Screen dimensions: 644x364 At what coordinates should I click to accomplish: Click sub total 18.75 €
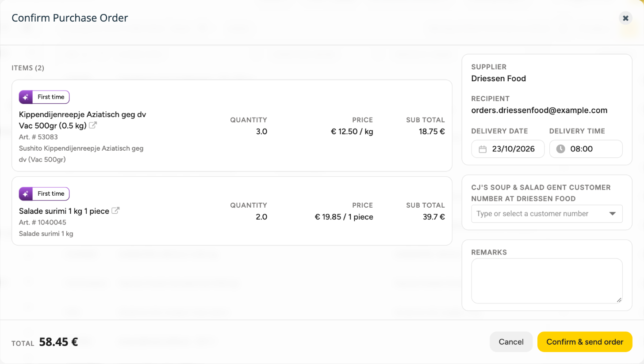point(432,132)
